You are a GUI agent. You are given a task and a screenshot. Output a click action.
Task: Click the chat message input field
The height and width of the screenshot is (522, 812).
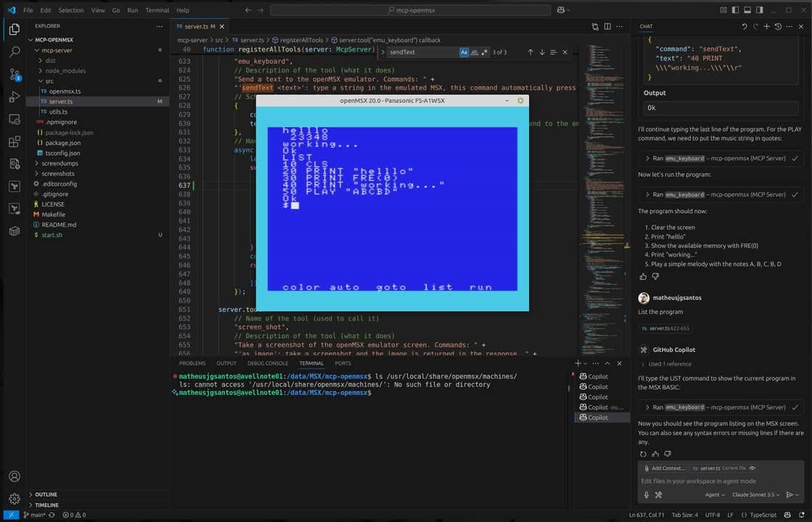(720, 481)
